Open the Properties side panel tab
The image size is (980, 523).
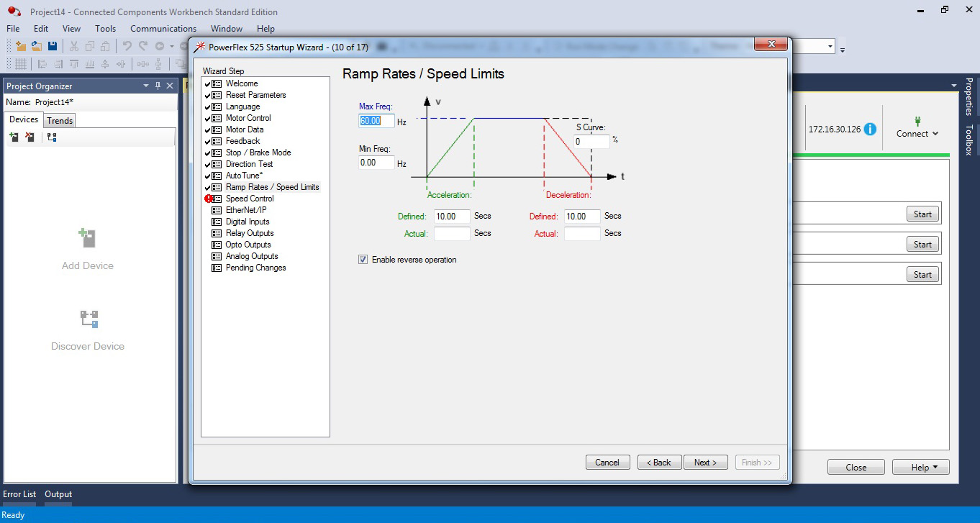pyautogui.click(x=969, y=96)
